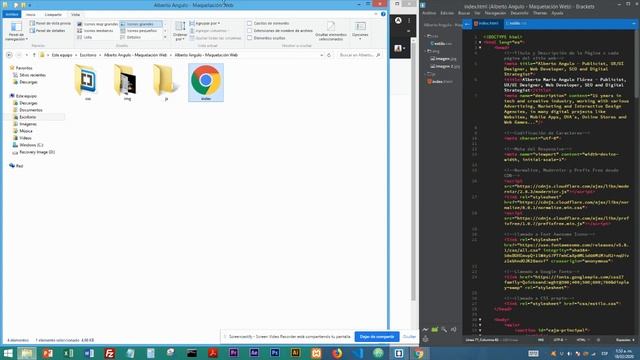Open XAMPP from the taskbar

click(x=316, y=353)
